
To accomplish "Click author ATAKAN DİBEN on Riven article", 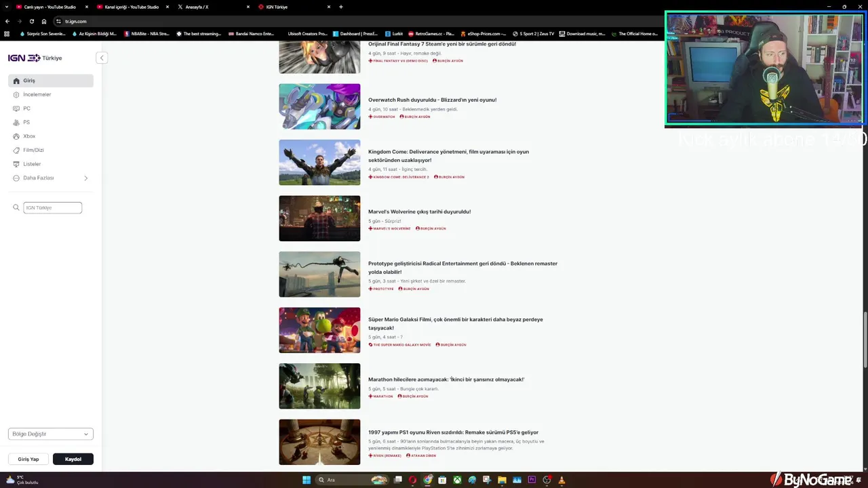I will tap(421, 455).
